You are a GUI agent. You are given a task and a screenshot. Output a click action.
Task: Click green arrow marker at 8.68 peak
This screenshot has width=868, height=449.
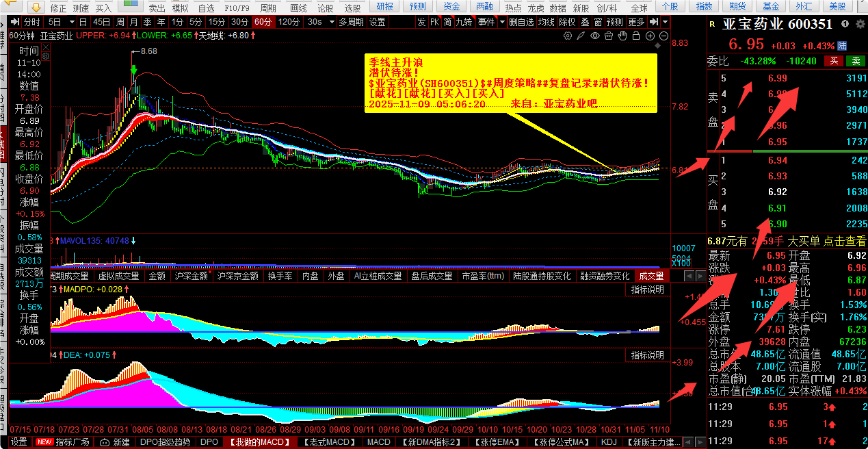click(133, 70)
